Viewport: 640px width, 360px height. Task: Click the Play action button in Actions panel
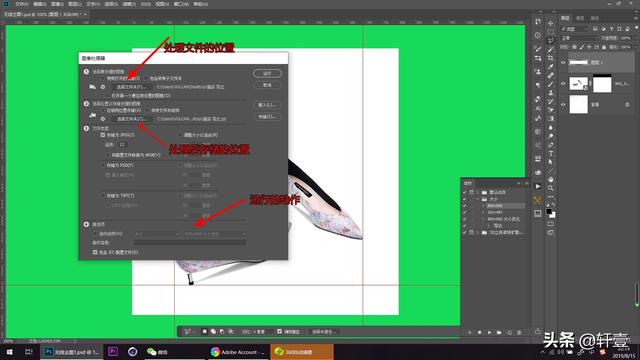pyautogui.click(x=489, y=333)
